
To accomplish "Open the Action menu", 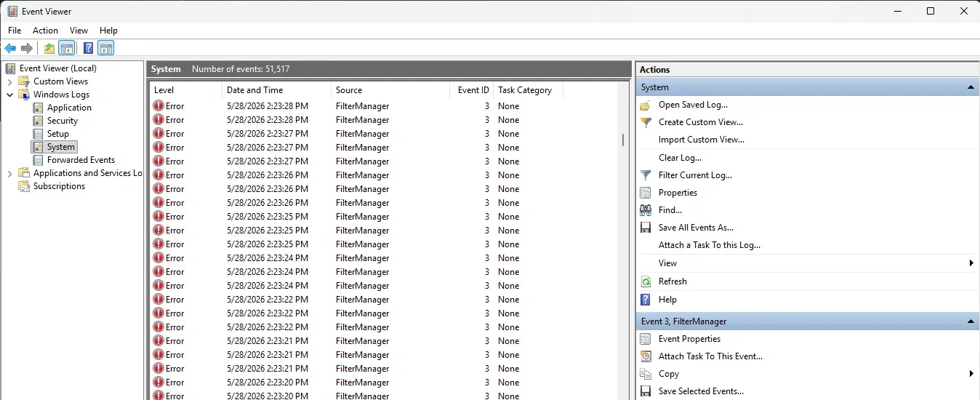I will (45, 31).
